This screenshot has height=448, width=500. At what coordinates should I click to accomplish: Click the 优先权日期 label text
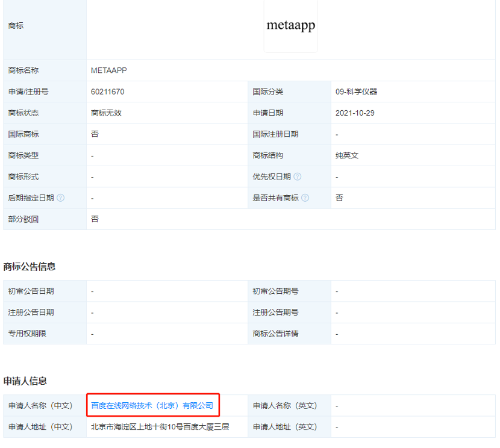tap(272, 176)
